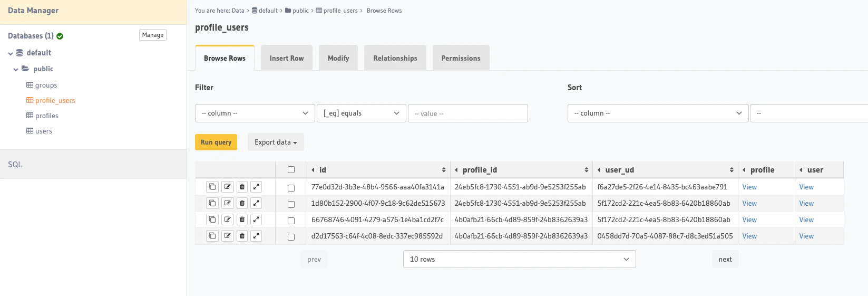The image size is (868, 296).
Task: Collapse the profile_id column with its left arrow
Action: [x=456, y=170]
